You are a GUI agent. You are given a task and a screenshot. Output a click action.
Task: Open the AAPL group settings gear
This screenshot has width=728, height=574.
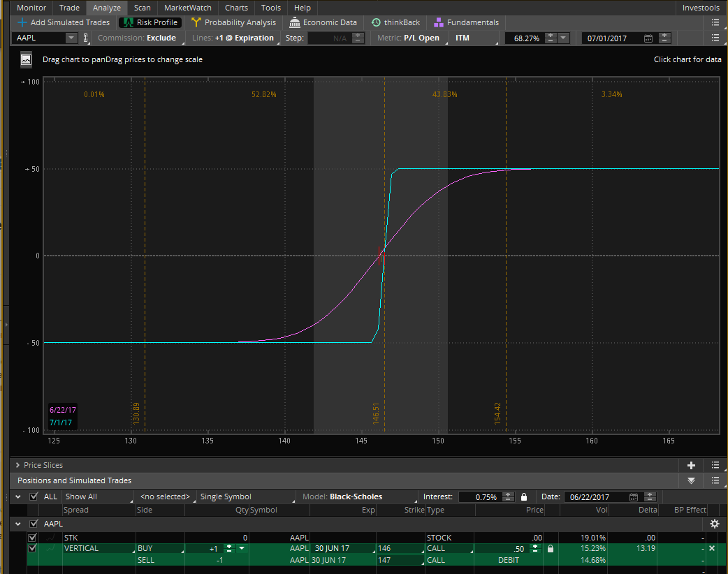coord(714,524)
